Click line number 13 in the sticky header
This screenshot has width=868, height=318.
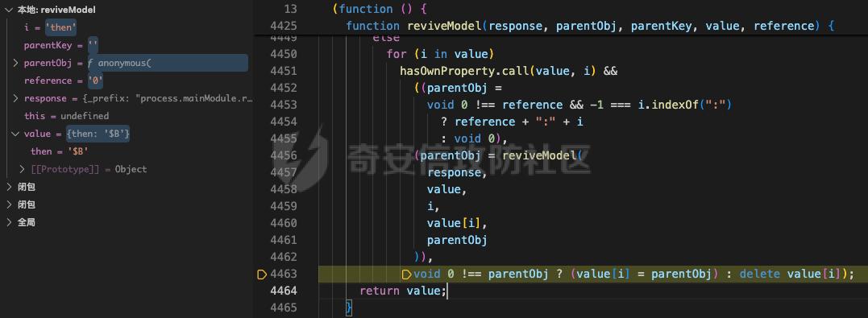[x=291, y=9]
